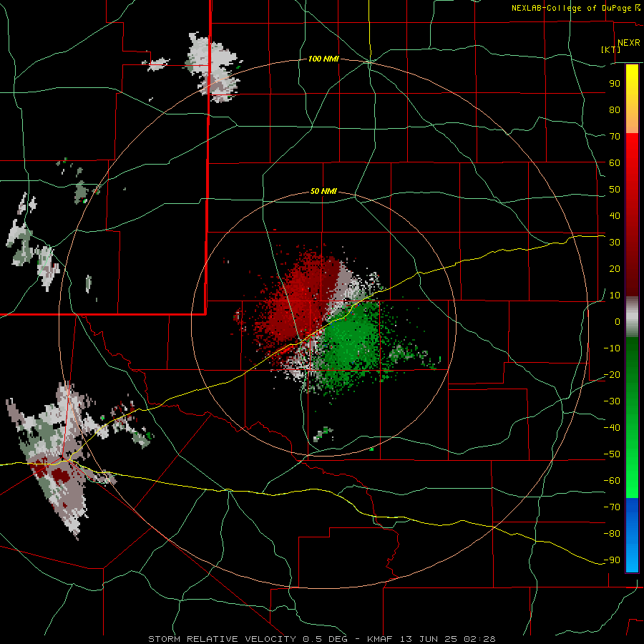The image size is (644, 644).
Task: Select the 10 value on velocity scale
Action: [x=615, y=296]
